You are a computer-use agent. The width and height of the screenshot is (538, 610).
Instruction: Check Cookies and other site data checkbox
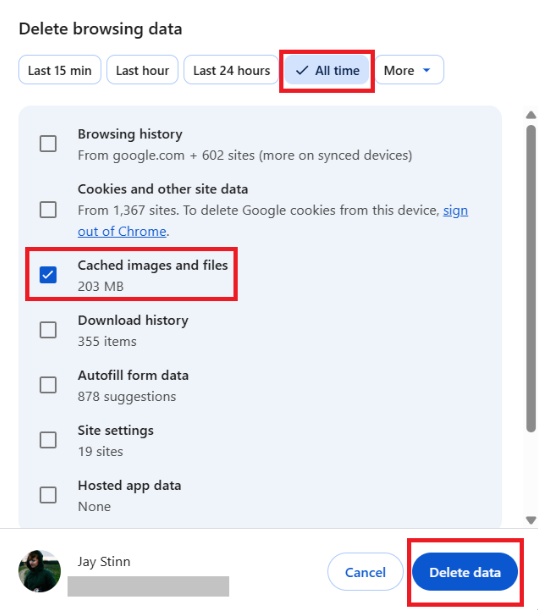48,210
